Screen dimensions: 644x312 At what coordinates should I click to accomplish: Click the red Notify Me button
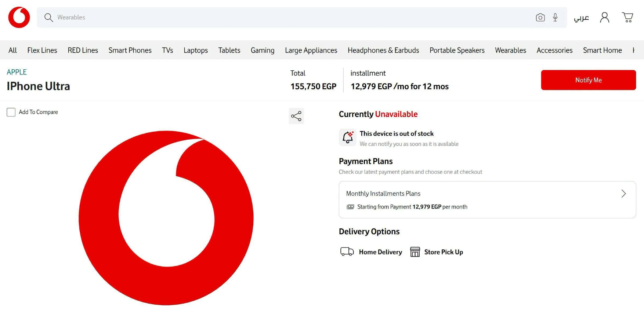point(589,80)
